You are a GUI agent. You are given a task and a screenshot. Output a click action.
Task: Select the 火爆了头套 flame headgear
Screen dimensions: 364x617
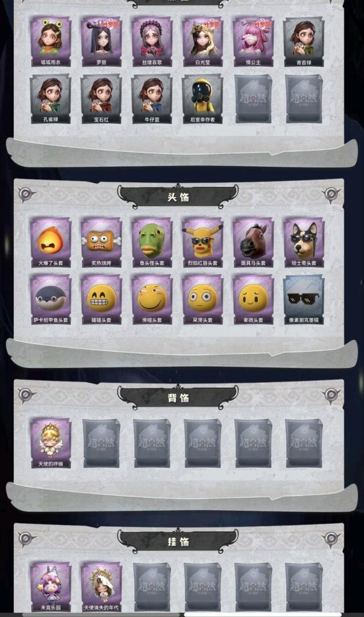[51, 242]
